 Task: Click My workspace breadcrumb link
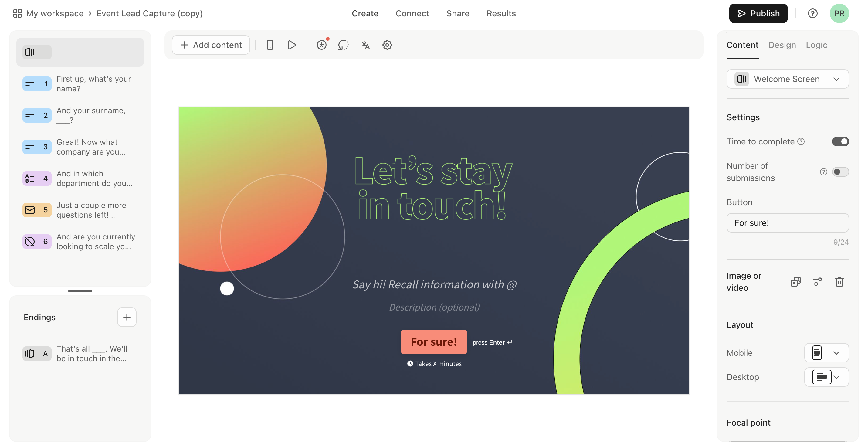click(55, 13)
